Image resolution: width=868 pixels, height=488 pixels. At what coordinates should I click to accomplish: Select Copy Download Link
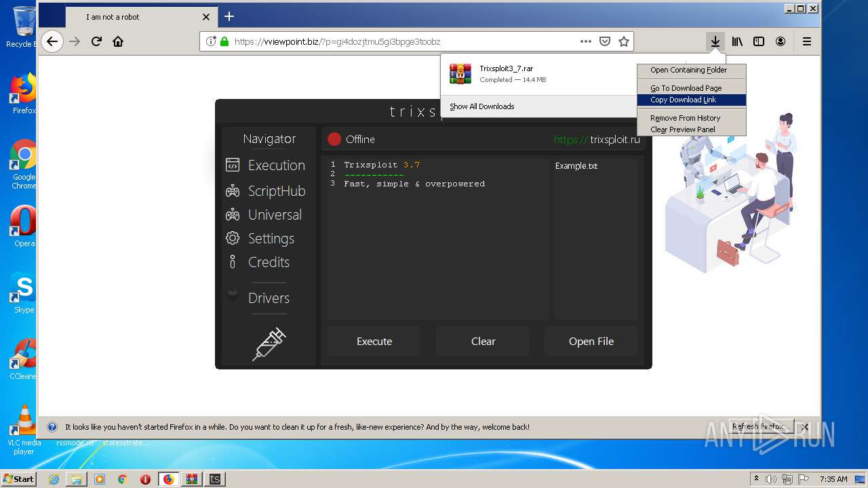[x=691, y=100]
